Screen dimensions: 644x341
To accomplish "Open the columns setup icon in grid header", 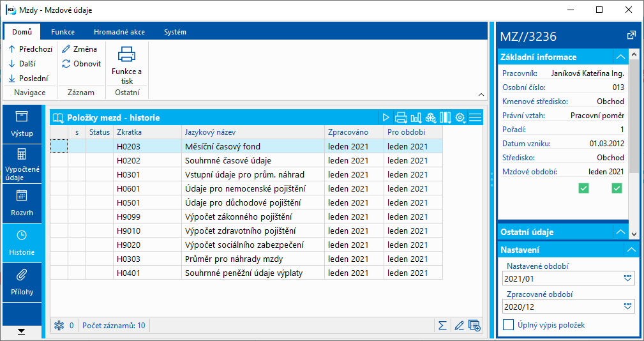I will [446, 118].
